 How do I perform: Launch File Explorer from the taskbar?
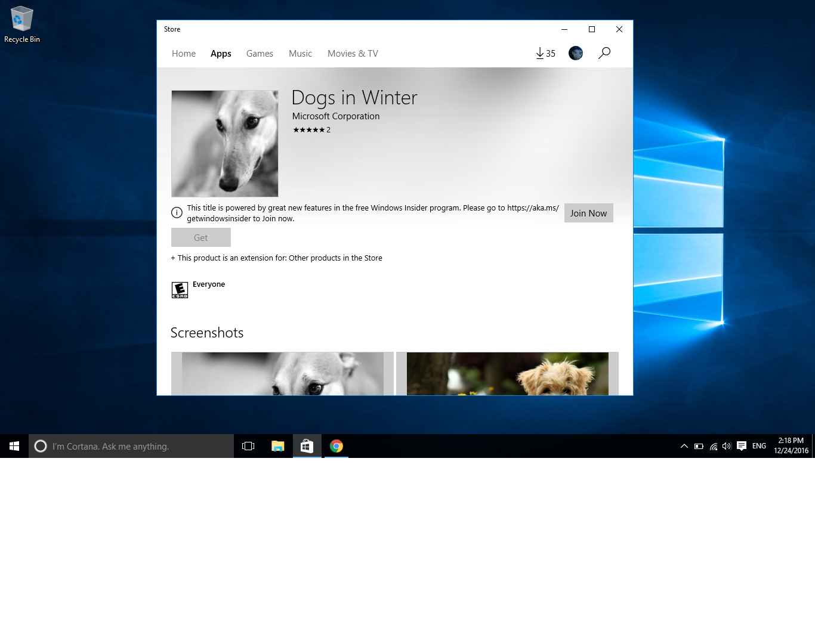click(x=277, y=446)
